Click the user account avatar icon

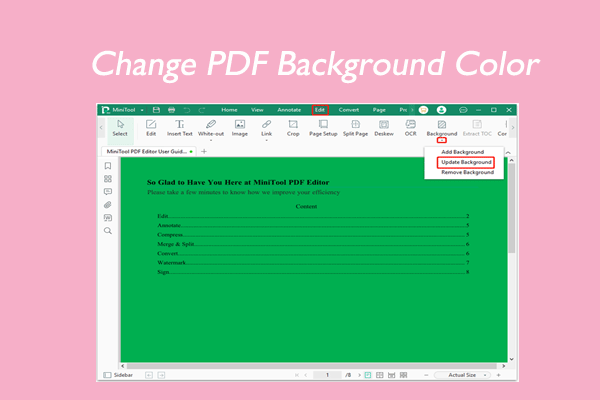(x=441, y=110)
